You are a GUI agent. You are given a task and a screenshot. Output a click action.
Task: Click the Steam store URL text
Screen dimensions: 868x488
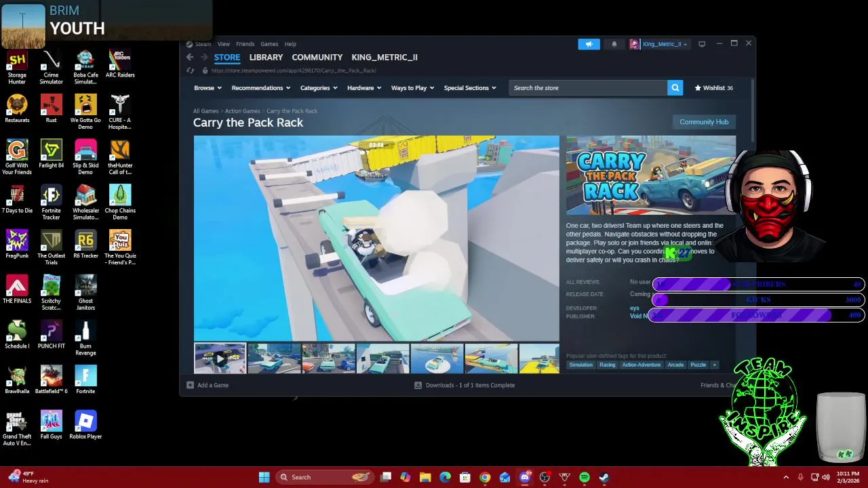point(294,70)
